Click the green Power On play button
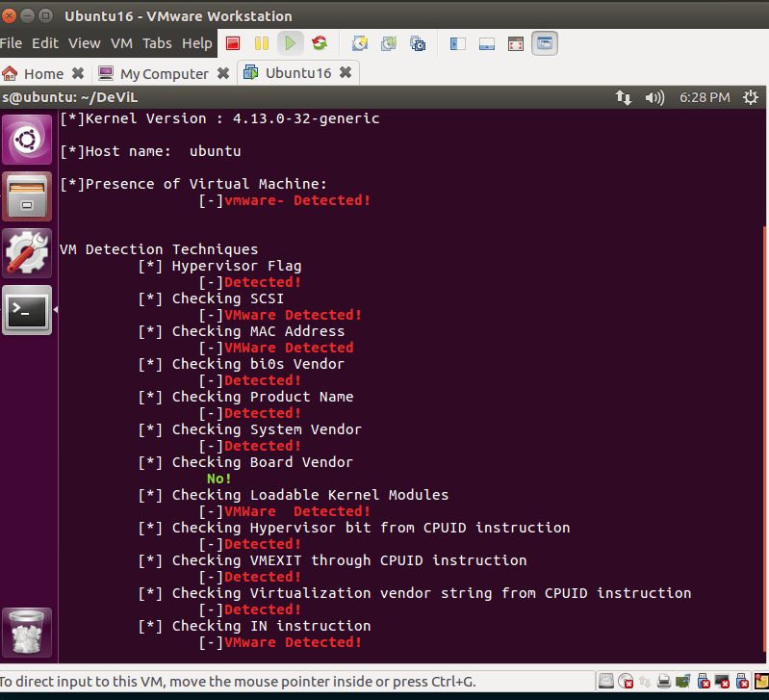 coord(291,43)
